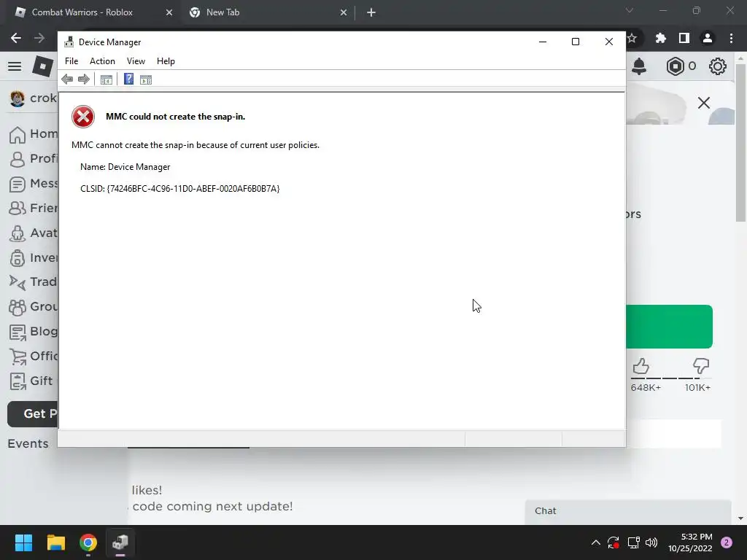Image resolution: width=747 pixels, height=560 pixels.
Task: Click the Device Manager taskbar icon
Action: point(120,542)
